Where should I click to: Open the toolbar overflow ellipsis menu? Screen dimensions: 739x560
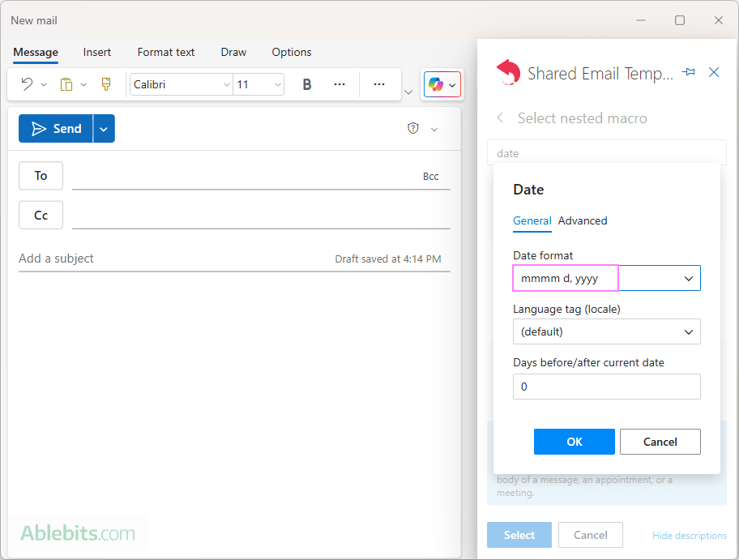(x=379, y=84)
